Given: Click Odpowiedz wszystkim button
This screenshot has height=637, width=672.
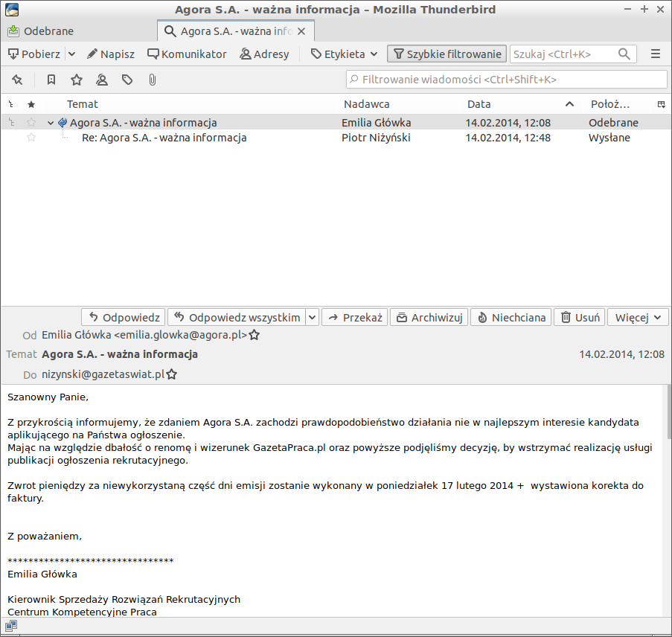Looking at the screenshot, I should tap(237, 318).
